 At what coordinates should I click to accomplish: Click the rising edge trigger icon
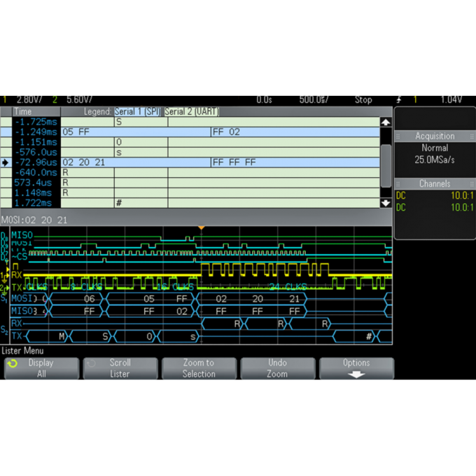[398, 100]
